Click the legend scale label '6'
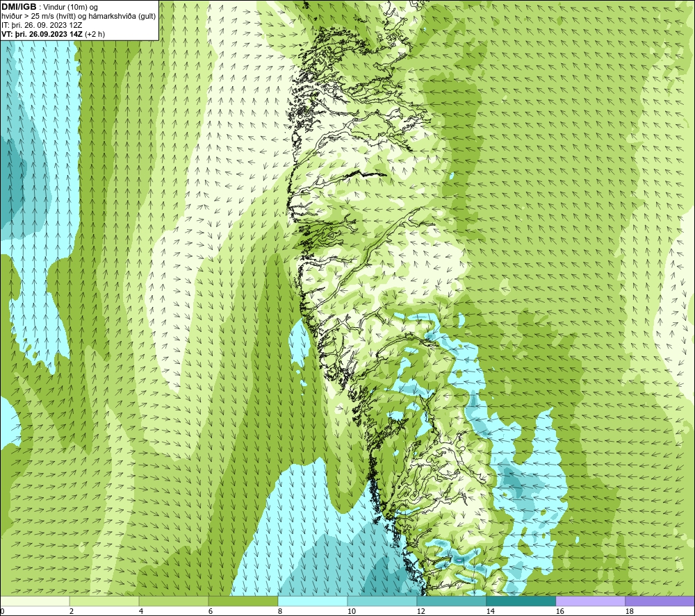This screenshot has width=695, height=616. [x=211, y=612]
